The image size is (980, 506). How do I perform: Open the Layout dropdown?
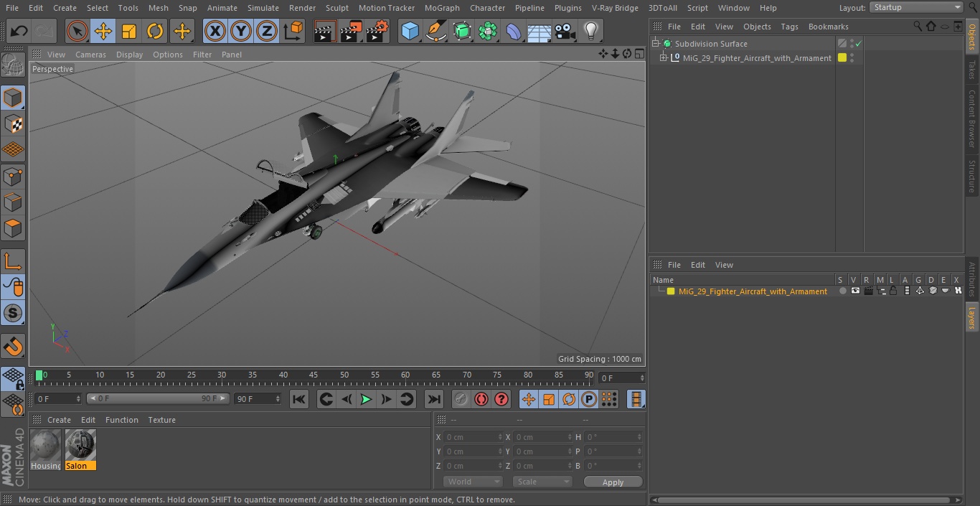(x=916, y=7)
